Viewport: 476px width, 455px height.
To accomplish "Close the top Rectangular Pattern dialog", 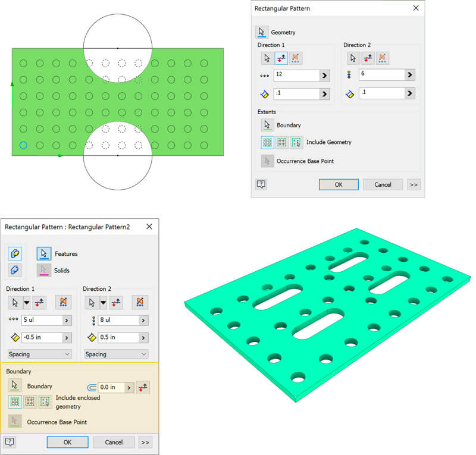I will point(416,8).
